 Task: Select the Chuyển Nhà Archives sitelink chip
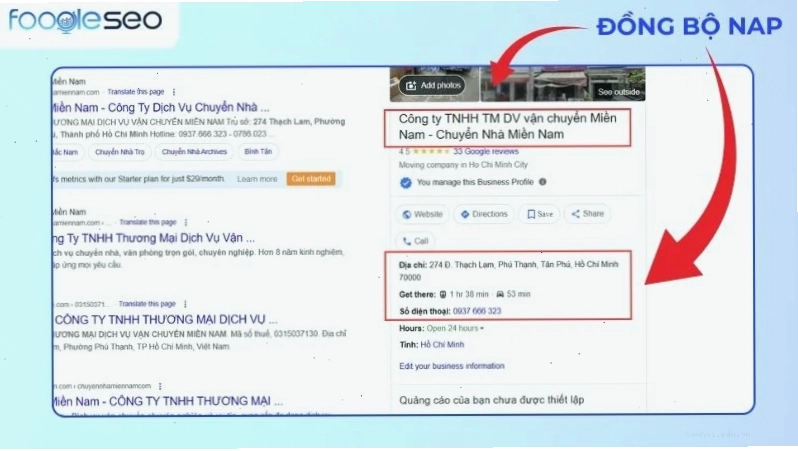click(194, 152)
